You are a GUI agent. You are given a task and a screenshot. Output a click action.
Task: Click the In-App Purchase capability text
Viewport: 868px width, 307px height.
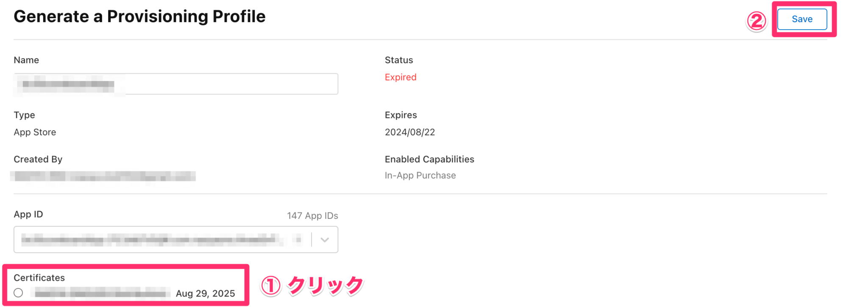tap(420, 175)
